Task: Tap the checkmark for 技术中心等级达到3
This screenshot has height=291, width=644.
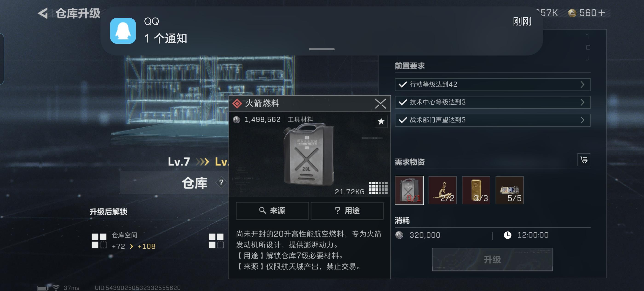Action: (x=403, y=102)
